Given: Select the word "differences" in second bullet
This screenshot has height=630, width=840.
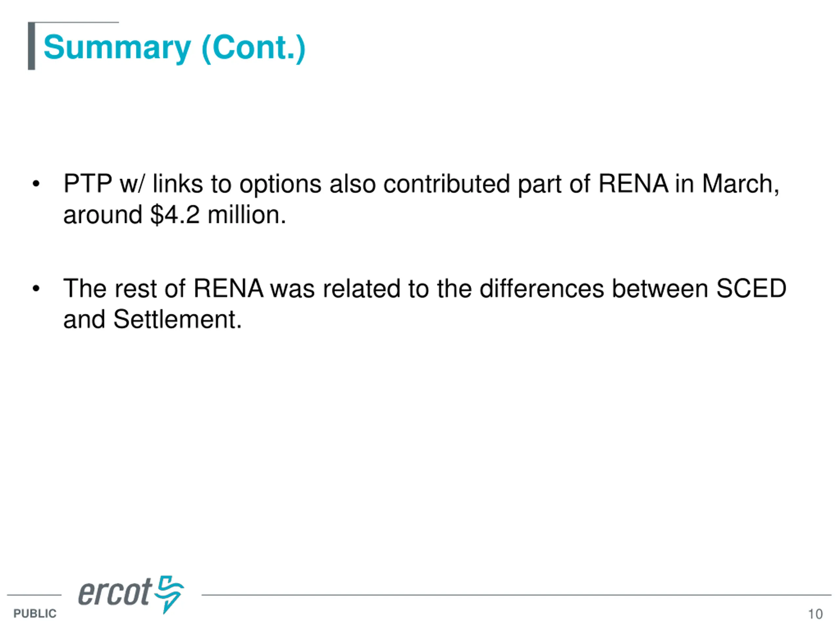Looking at the screenshot, I should [541, 288].
